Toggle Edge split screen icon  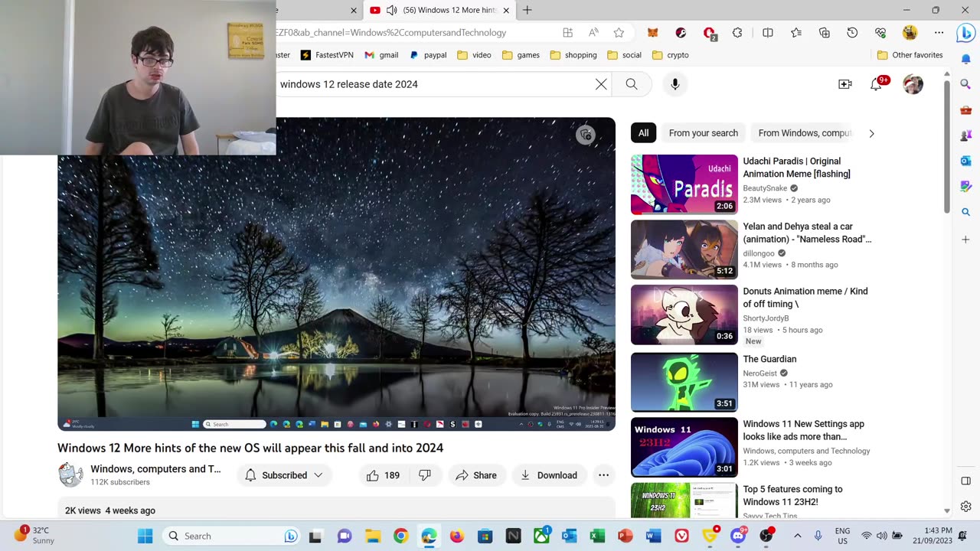[768, 33]
